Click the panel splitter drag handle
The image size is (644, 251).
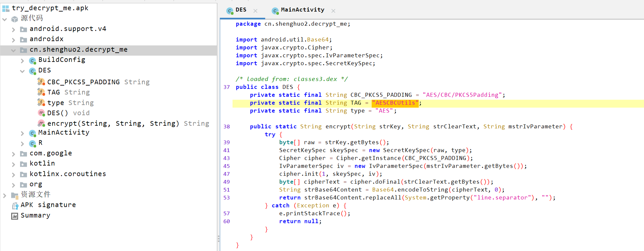(218, 239)
